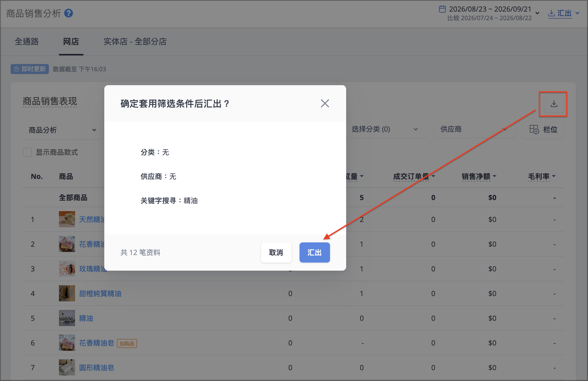Click the 数据截至 下午16:03 text

(79, 69)
